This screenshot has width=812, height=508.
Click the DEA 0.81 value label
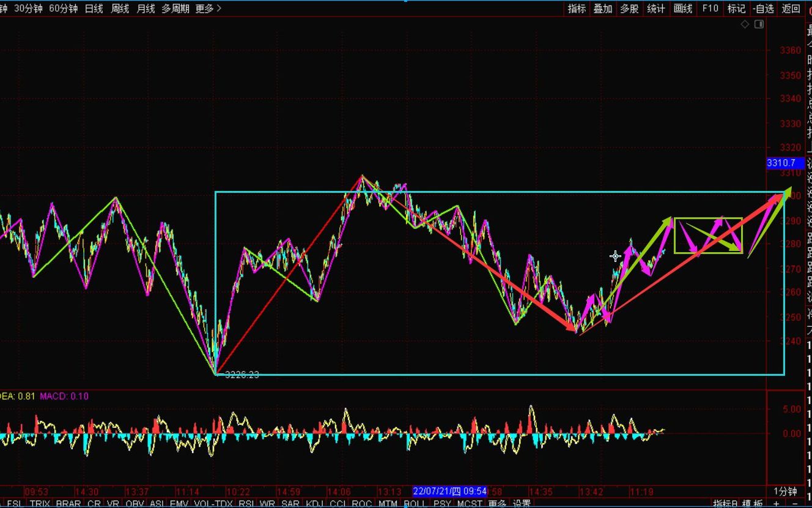(x=17, y=396)
